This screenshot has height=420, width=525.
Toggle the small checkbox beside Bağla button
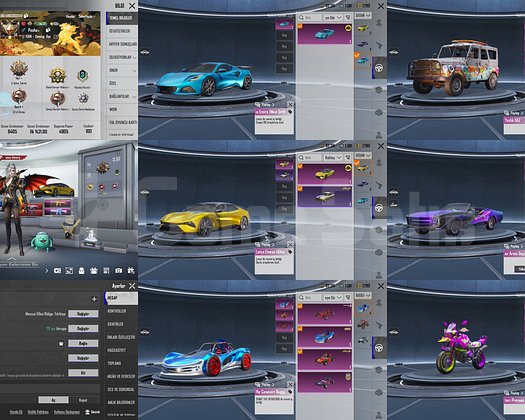(x=61, y=344)
